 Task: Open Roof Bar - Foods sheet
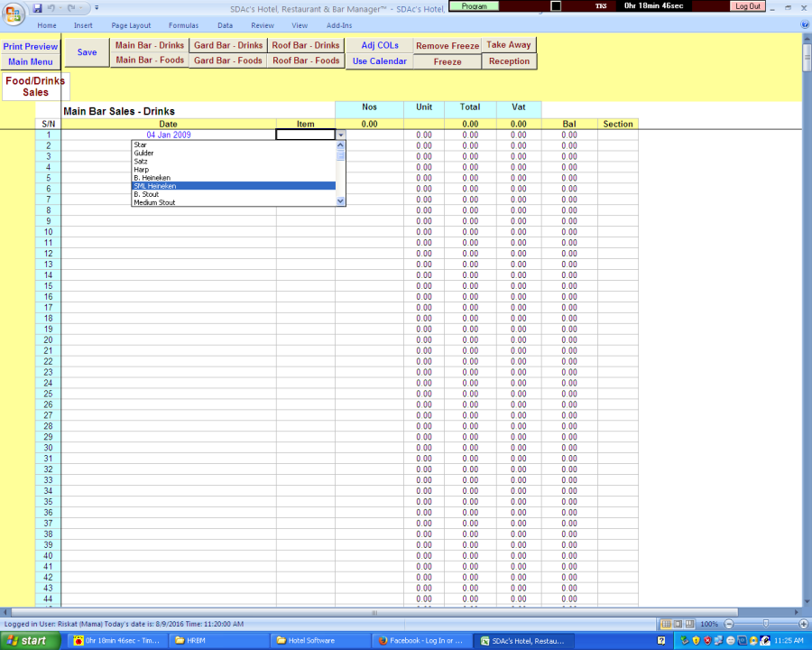306,60
